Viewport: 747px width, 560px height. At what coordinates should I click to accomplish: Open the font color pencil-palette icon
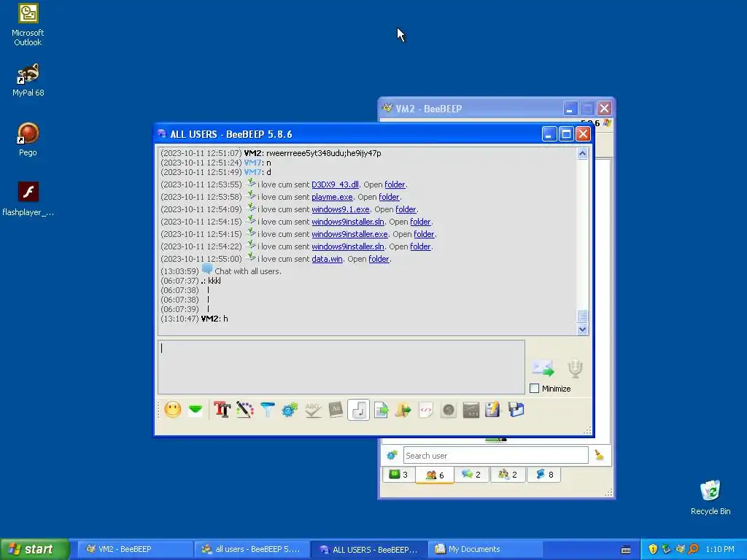click(x=245, y=410)
